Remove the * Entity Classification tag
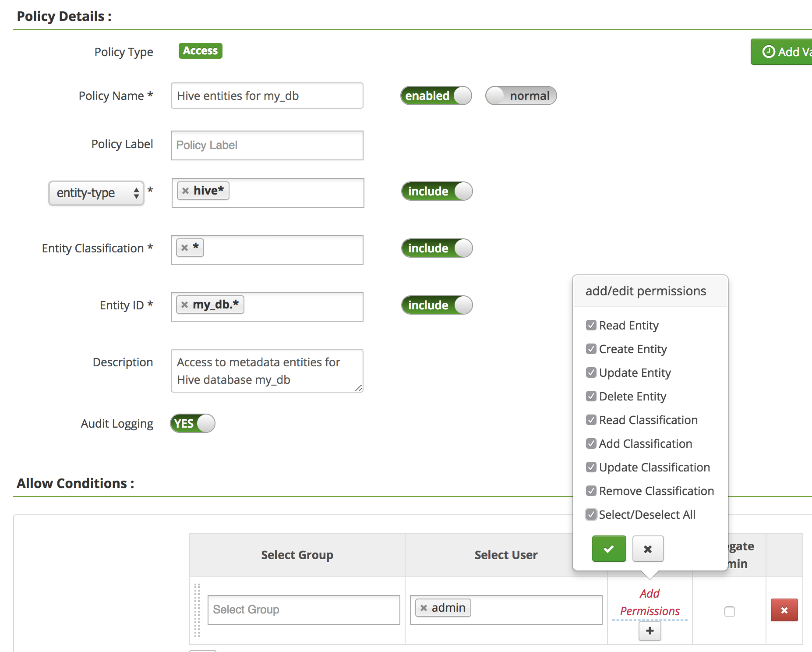 pyautogui.click(x=185, y=248)
